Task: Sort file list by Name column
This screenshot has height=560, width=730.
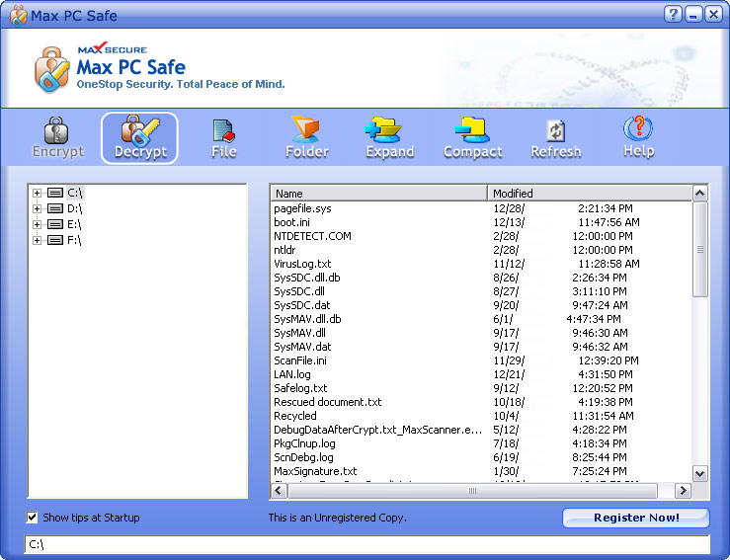Action: (378, 194)
